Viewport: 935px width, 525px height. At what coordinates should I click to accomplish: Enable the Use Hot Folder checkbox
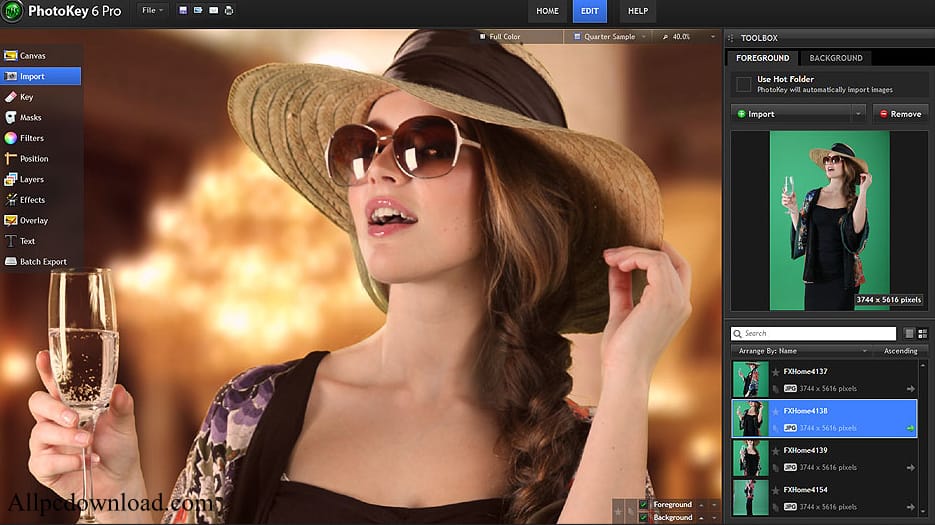click(x=743, y=84)
